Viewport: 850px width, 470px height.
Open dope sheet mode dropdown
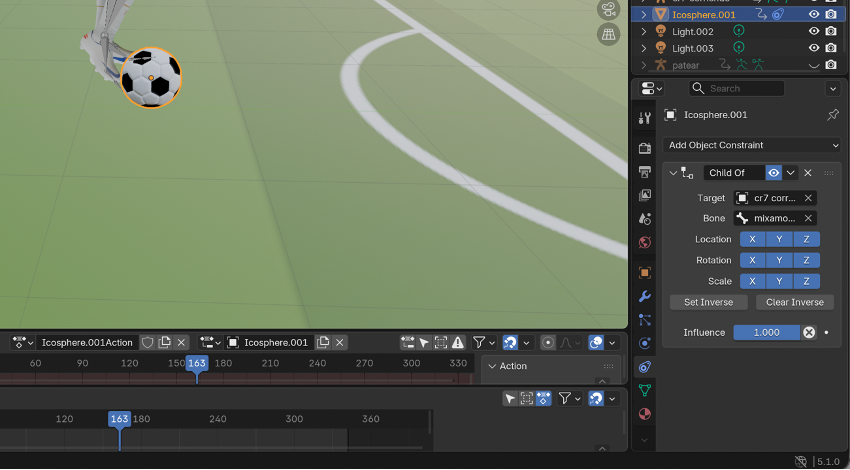pos(22,343)
